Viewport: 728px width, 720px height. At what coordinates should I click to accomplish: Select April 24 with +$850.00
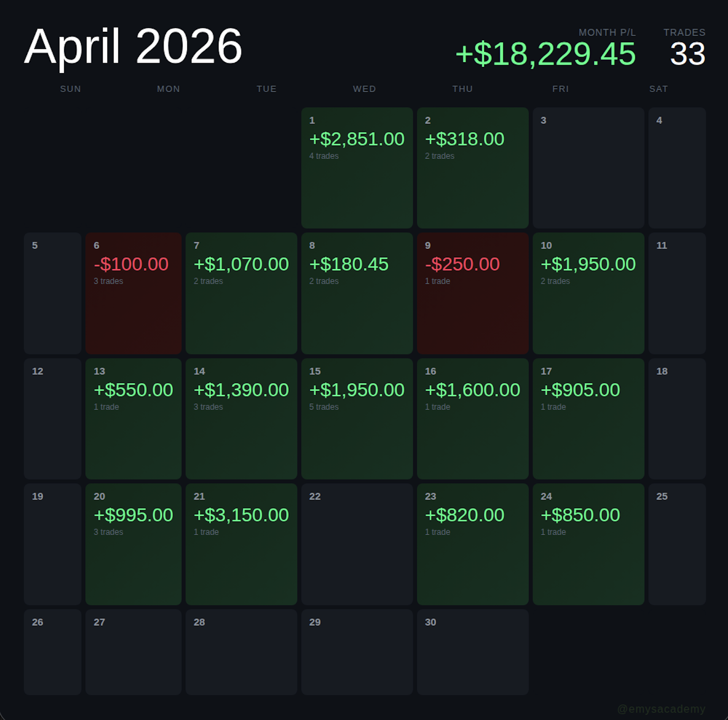588,544
